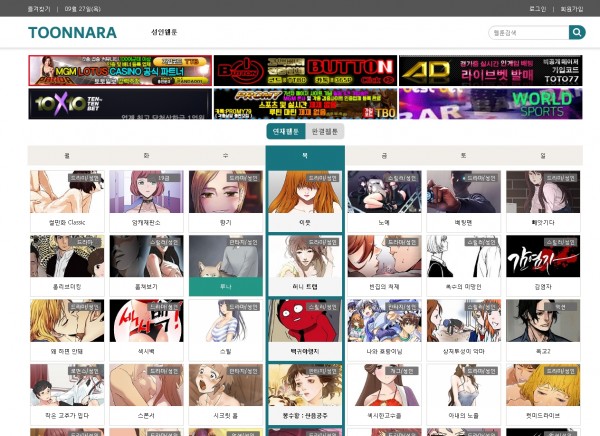Switch to the 연재웹툰 tab
This screenshot has height=436, width=600.
[286, 131]
